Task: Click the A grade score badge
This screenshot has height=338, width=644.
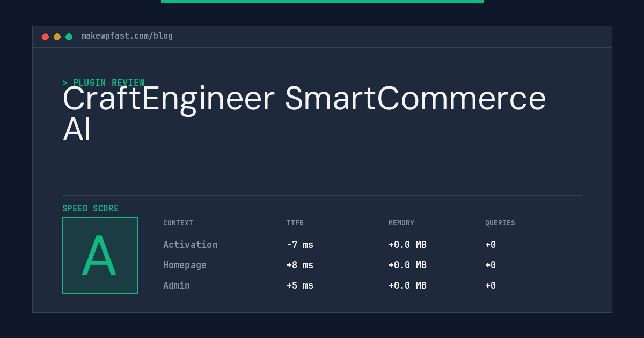Action: pos(100,255)
